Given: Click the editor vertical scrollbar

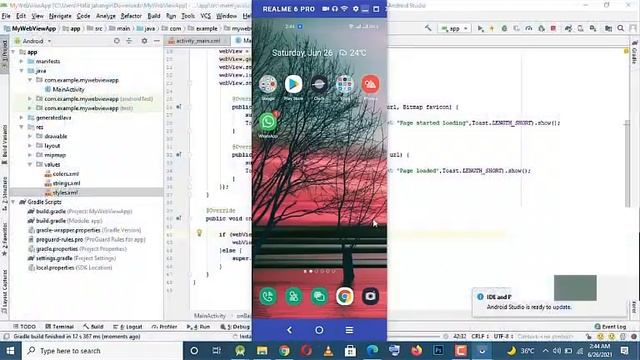Looking at the screenshot, I should pyautogui.click(x=627, y=163).
